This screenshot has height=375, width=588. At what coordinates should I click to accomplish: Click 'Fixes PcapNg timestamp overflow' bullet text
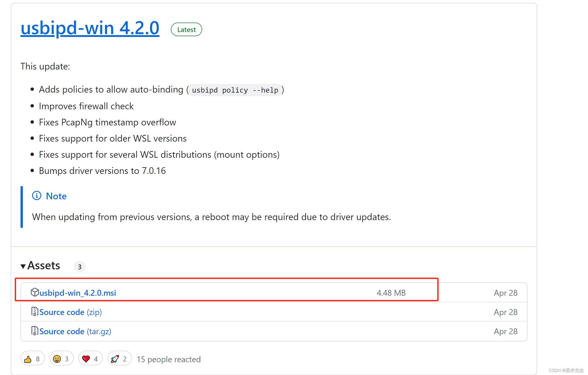coord(107,122)
